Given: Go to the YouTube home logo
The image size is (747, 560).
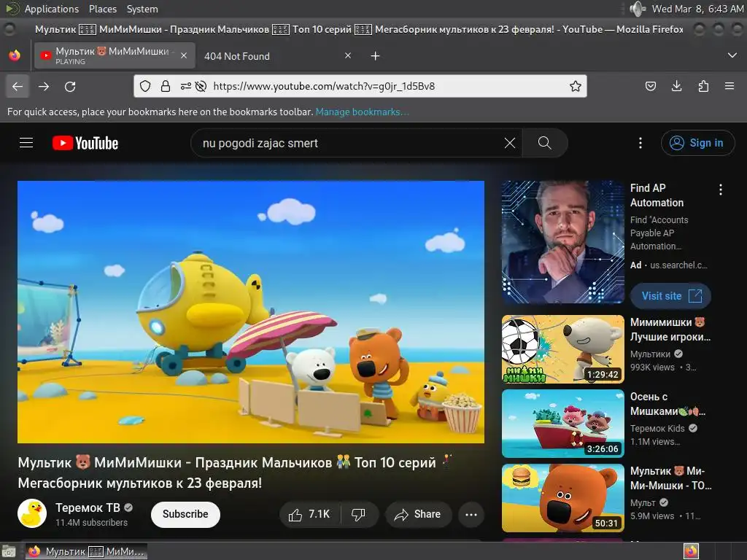Looking at the screenshot, I should [x=85, y=143].
